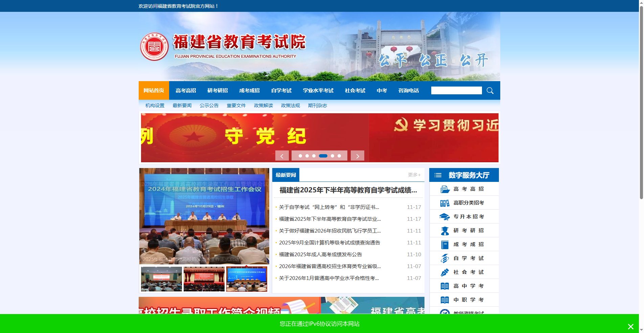Open the 政策法规 link

point(290,105)
